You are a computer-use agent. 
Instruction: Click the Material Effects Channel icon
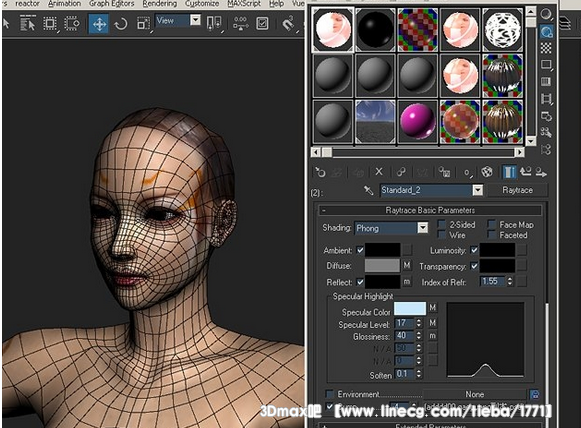(467, 172)
